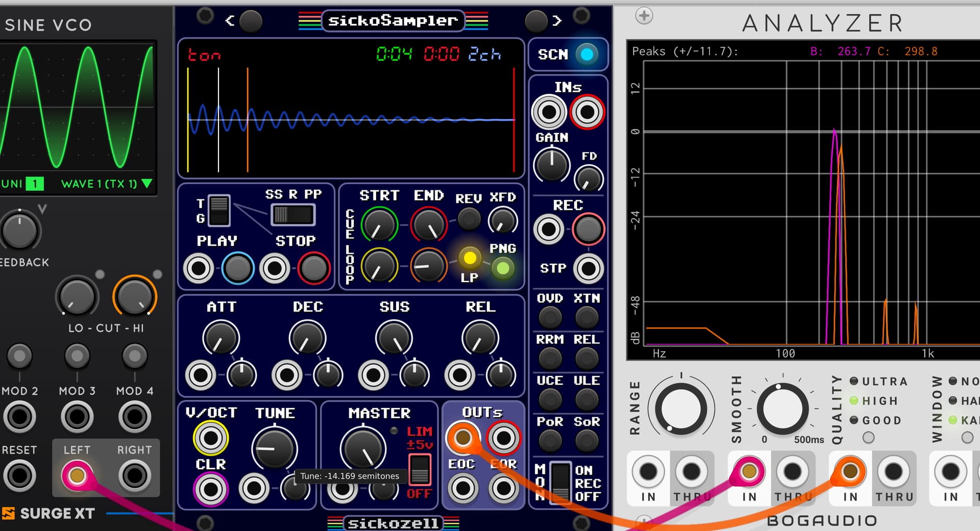
Task: Click the PLAY trigger input jack
Action: pos(199,268)
